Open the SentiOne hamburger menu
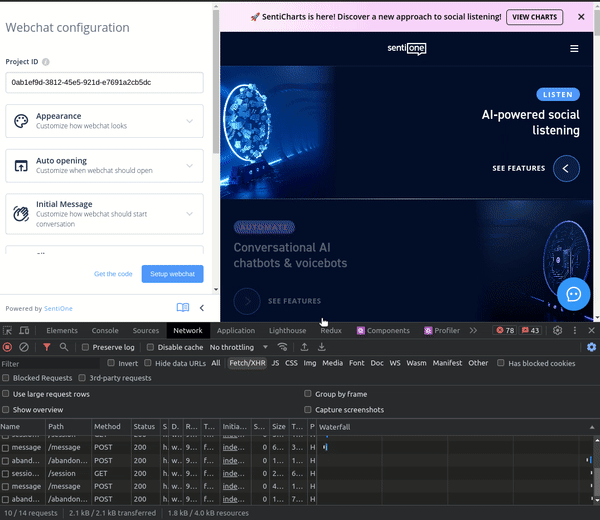 [574, 49]
